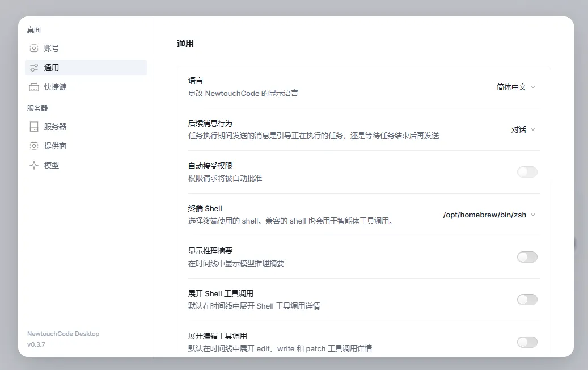Click the 通用 sliders icon in sidebar

[34, 68]
